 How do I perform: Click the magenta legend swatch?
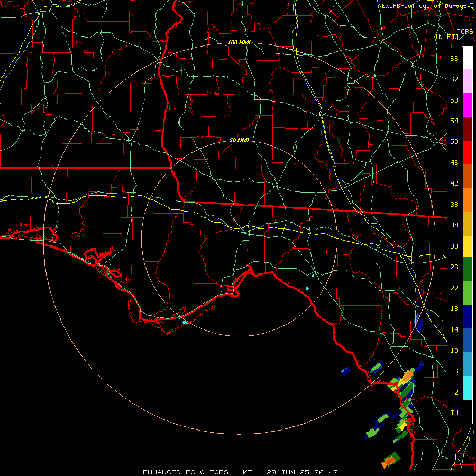point(467,105)
